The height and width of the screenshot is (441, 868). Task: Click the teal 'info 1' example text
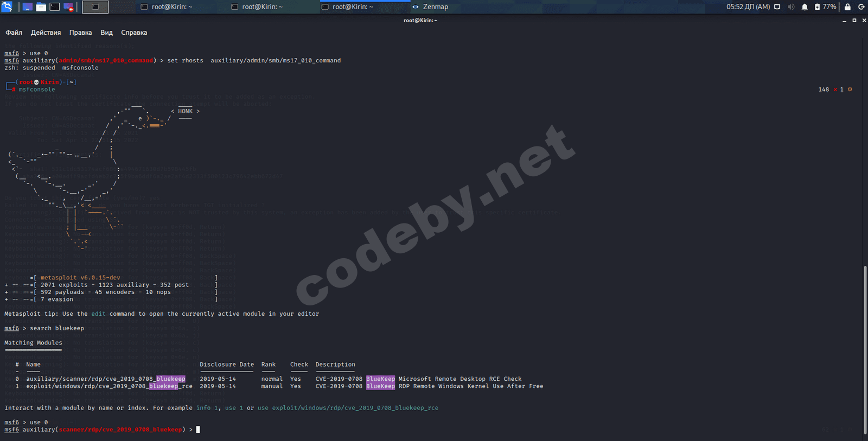tap(207, 408)
